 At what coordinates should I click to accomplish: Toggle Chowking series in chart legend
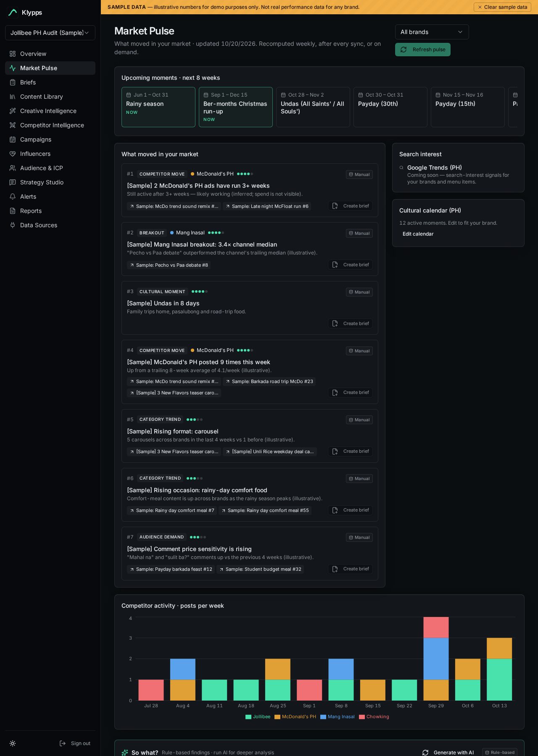[x=374, y=717]
